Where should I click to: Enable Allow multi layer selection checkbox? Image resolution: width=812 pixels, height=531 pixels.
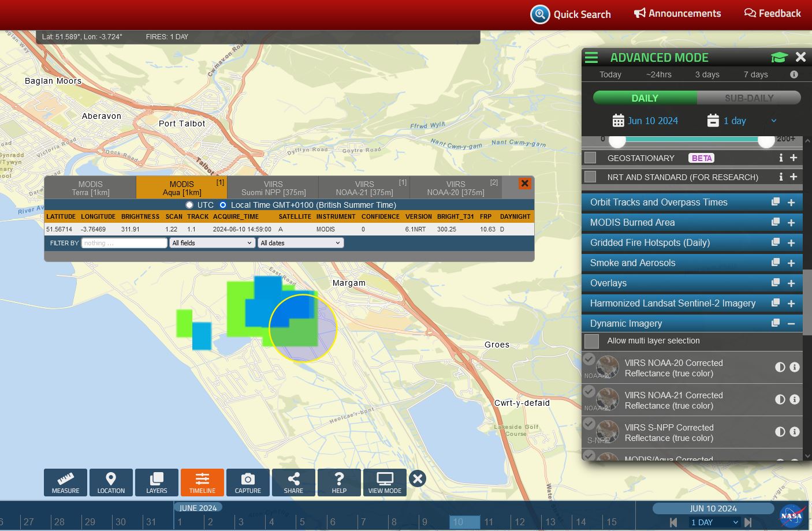[591, 341]
